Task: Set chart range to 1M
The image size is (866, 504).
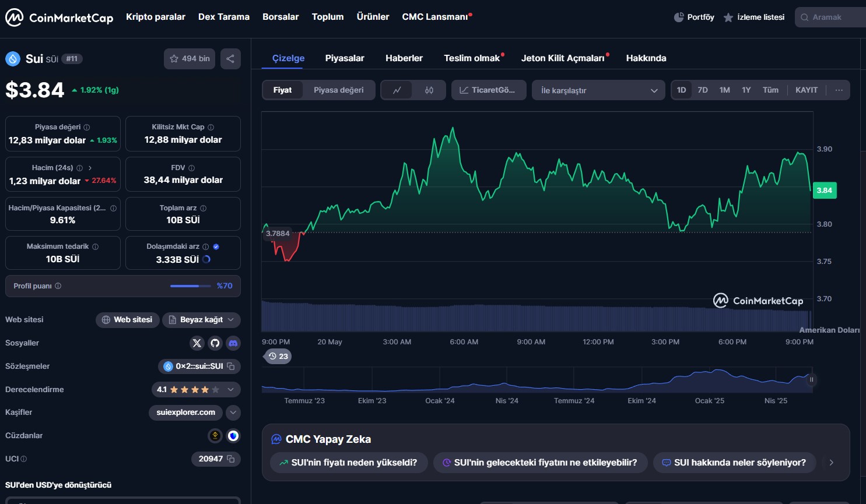Action: (x=725, y=90)
